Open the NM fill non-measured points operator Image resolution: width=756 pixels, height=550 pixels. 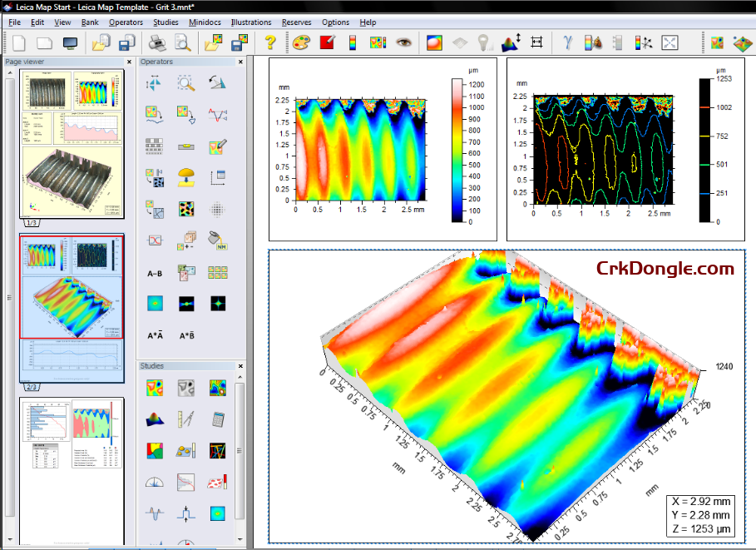pyautogui.click(x=219, y=242)
